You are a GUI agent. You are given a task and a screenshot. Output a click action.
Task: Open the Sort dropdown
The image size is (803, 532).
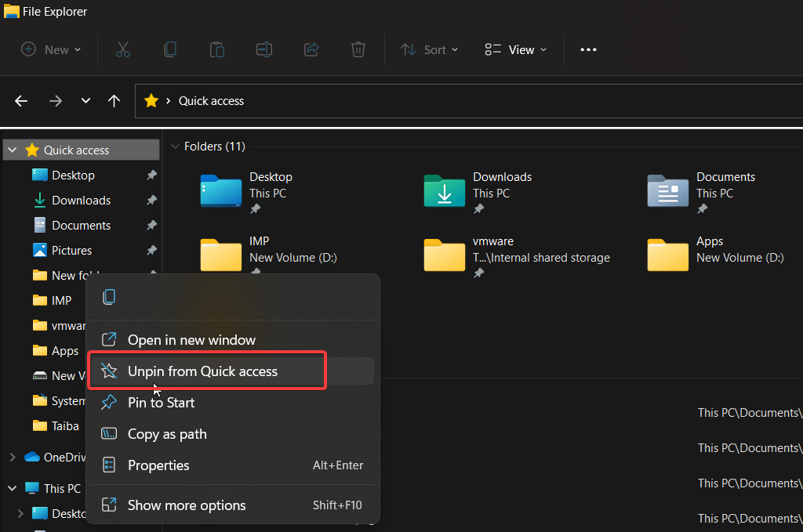tap(428, 49)
